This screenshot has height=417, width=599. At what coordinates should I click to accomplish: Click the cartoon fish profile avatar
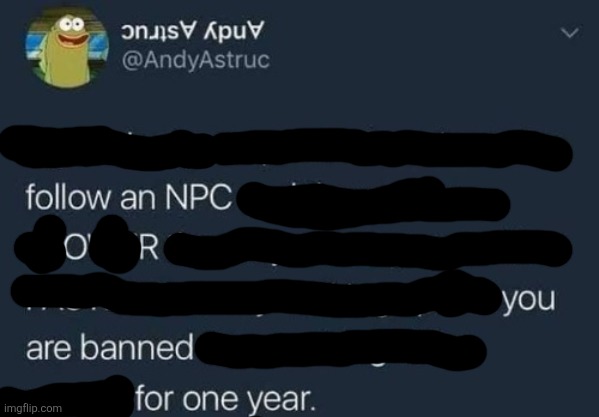click(x=67, y=47)
